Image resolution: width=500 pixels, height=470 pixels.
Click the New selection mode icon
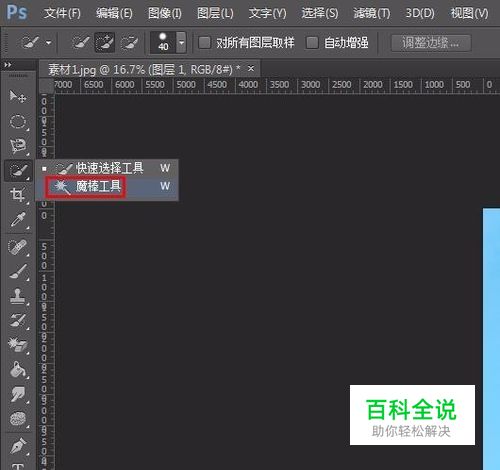[80, 42]
